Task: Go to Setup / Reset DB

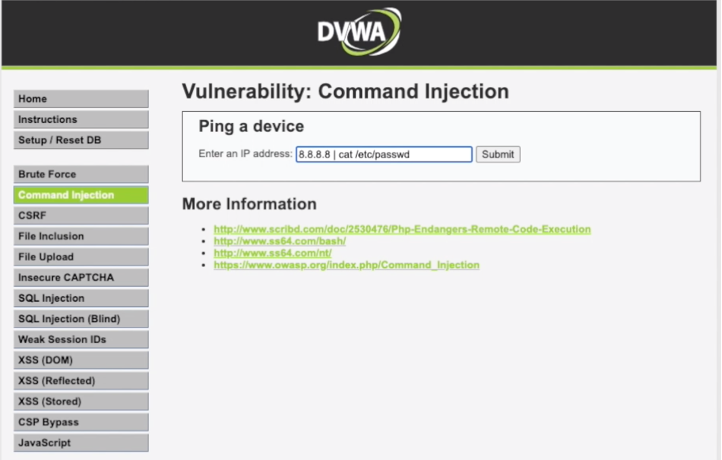Action: 81,141
